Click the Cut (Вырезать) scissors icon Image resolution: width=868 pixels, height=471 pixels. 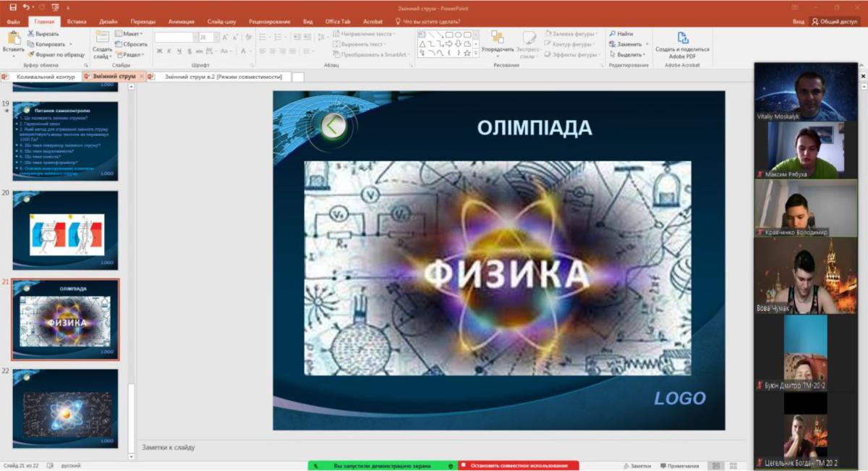coord(31,34)
